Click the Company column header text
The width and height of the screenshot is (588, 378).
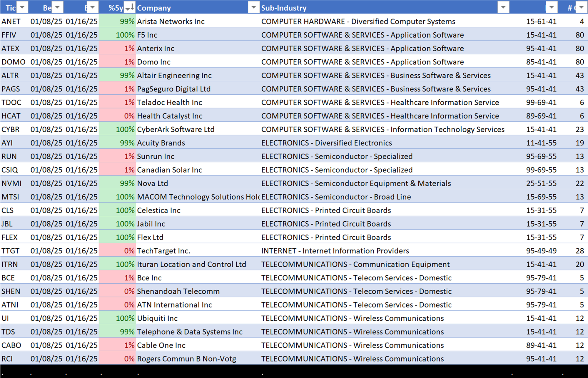[x=154, y=8]
